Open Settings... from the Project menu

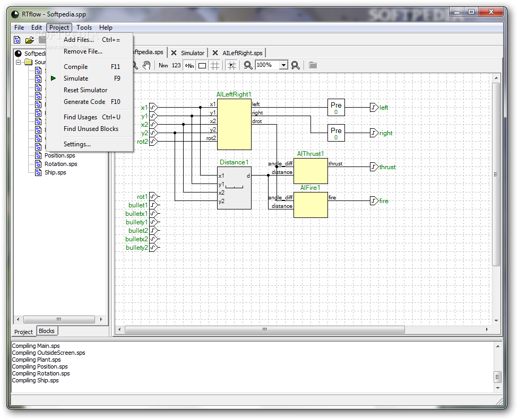coord(90,144)
